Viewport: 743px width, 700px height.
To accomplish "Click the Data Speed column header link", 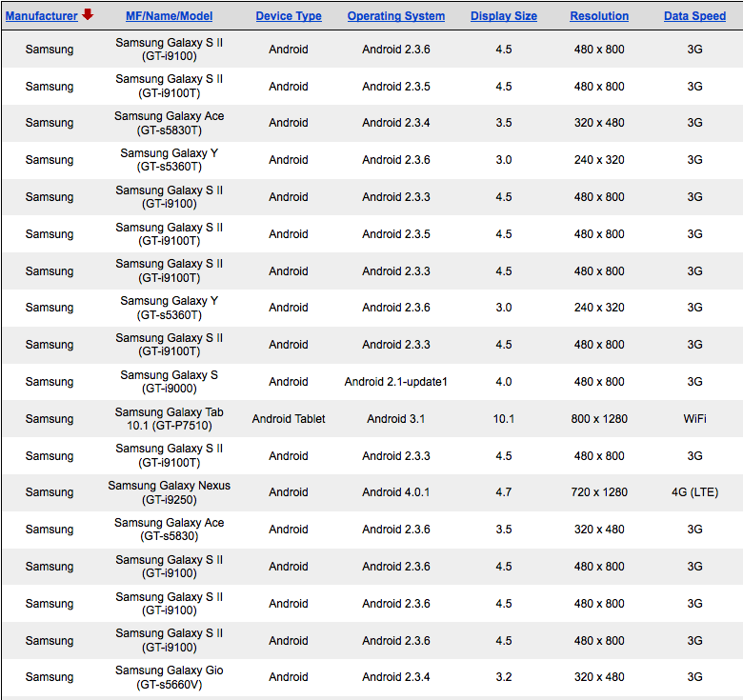I will 694,16.
